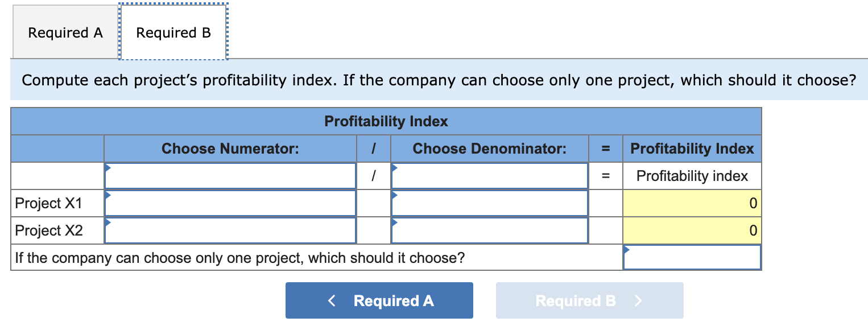868x330 pixels.
Task: Select the Profitability Index table header
Action: 386,121
